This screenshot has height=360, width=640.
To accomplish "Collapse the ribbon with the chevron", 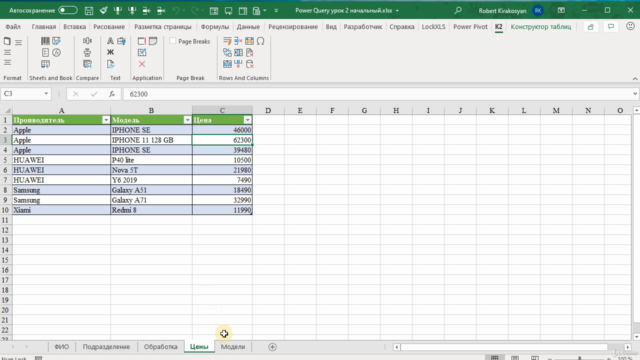I will (x=635, y=78).
